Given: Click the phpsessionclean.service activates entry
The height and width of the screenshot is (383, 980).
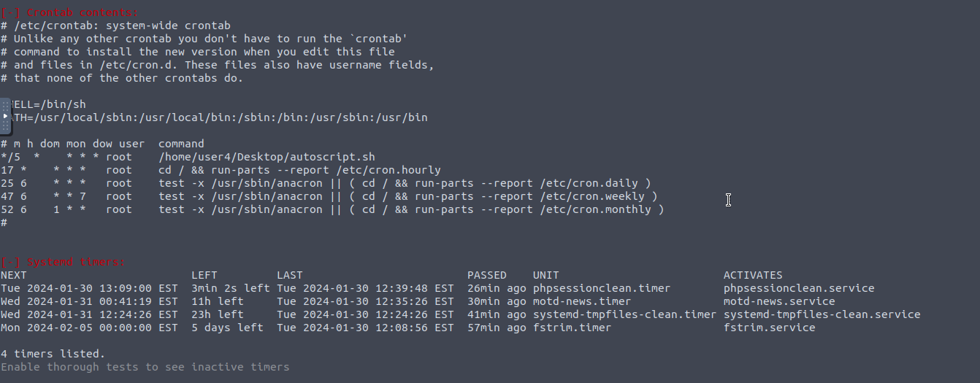Looking at the screenshot, I should (x=798, y=288).
